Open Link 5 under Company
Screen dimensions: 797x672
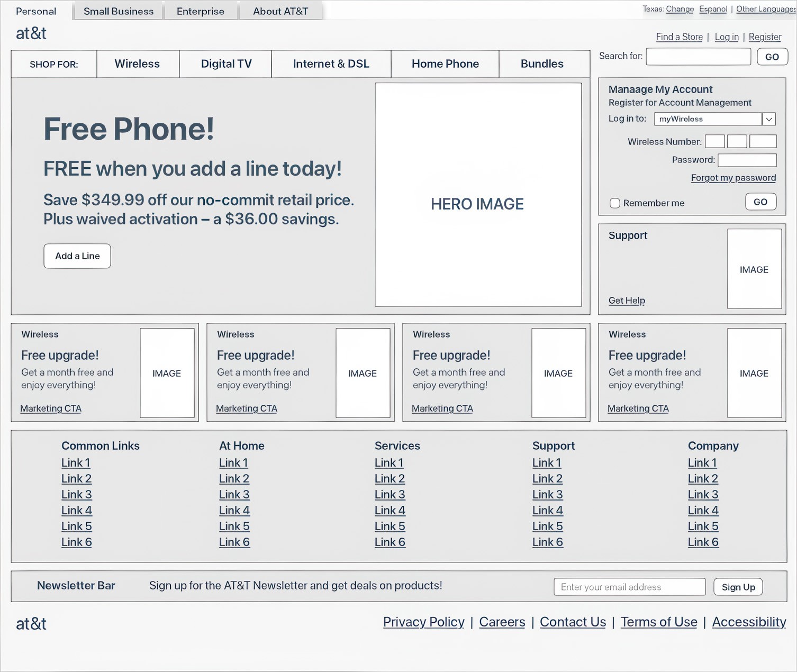click(x=703, y=526)
